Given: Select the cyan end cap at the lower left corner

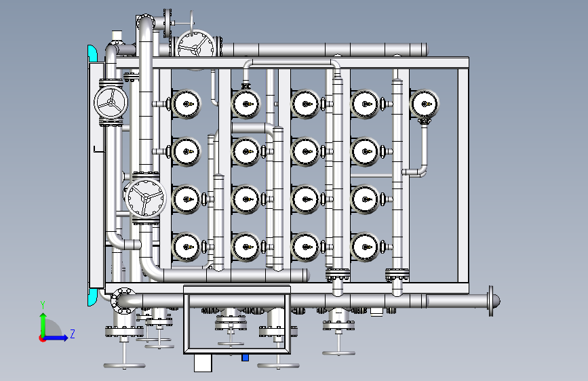Looking at the screenshot, I should click(x=92, y=298).
